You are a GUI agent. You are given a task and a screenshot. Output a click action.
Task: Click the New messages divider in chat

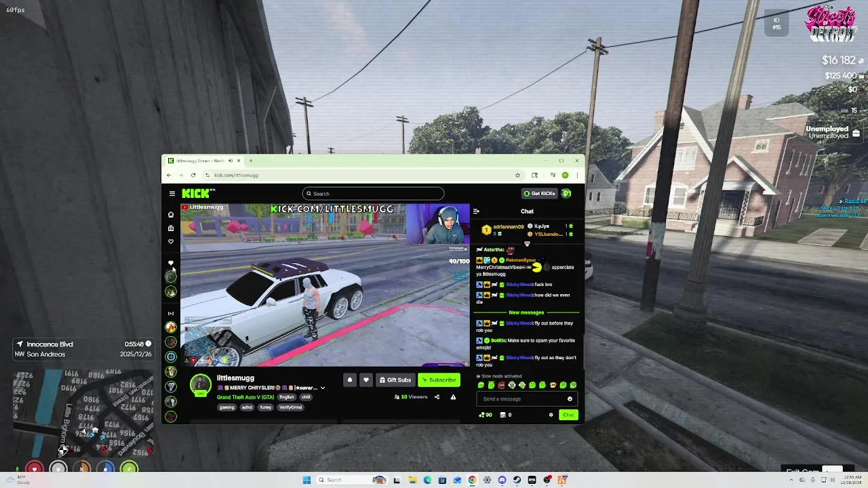pyautogui.click(x=526, y=313)
